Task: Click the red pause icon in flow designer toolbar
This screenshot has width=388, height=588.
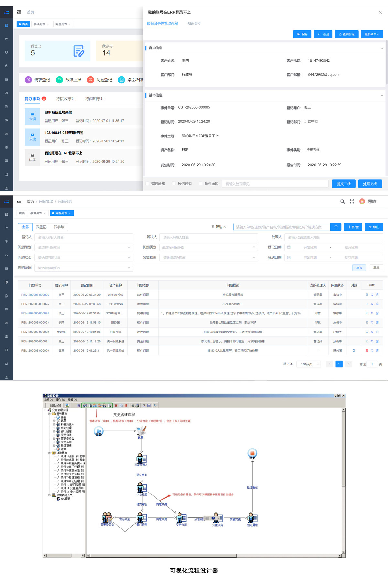Action: (x=126, y=405)
